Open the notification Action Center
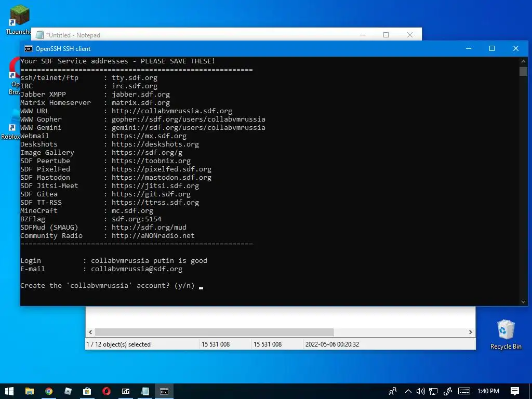Viewport: 532px width, 399px height. point(515,391)
